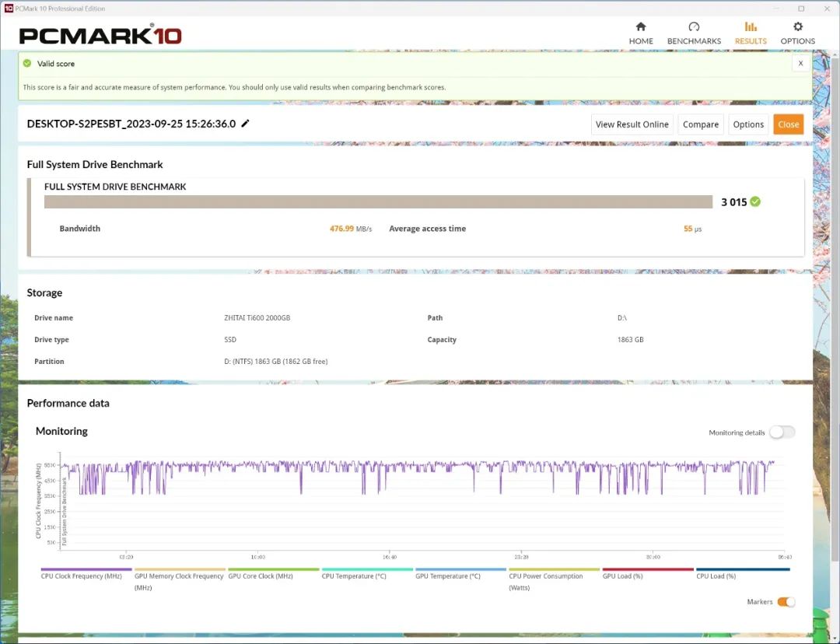Click the PCMARK 10 logo
This screenshot has height=644, width=840.
[100, 34]
